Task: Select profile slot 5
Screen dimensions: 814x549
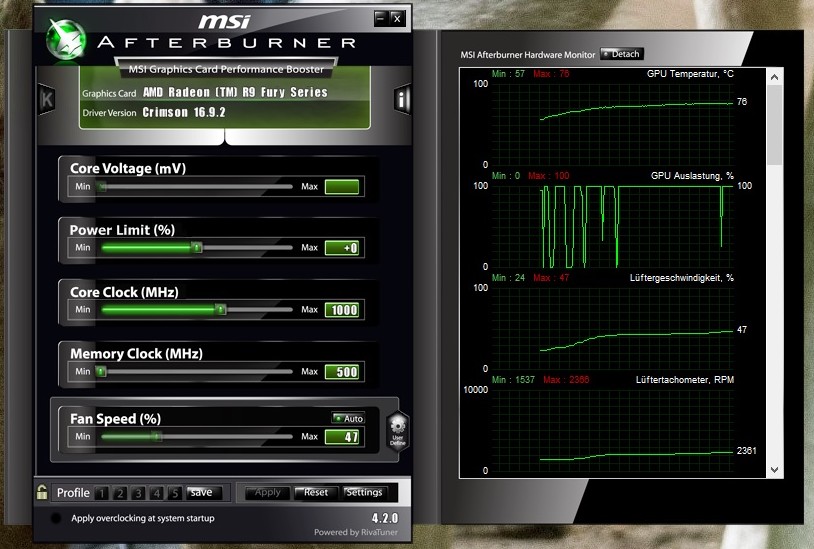Action: click(x=174, y=493)
